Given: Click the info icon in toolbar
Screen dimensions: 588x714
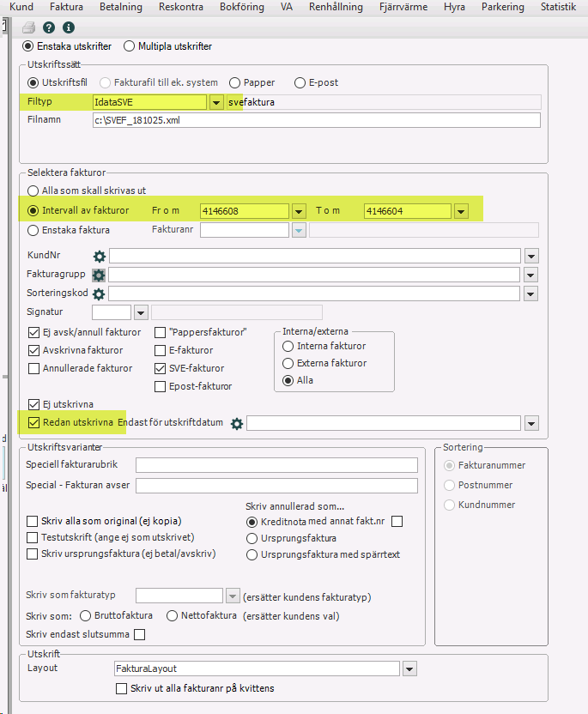Looking at the screenshot, I should pyautogui.click(x=68, y=27).
